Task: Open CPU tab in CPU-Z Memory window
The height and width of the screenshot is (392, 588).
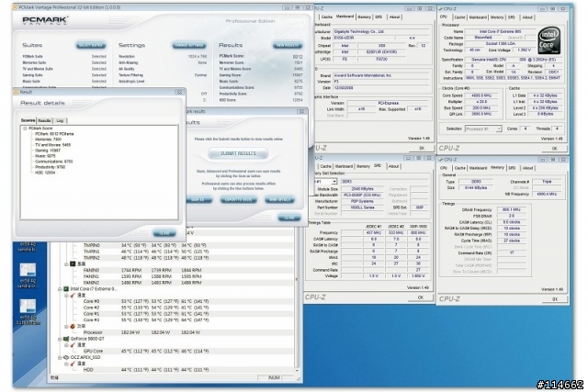Action: (444, 168)
